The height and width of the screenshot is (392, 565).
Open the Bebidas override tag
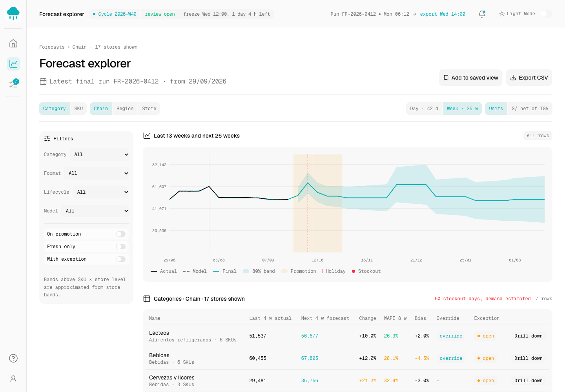(x=451, y=358)
